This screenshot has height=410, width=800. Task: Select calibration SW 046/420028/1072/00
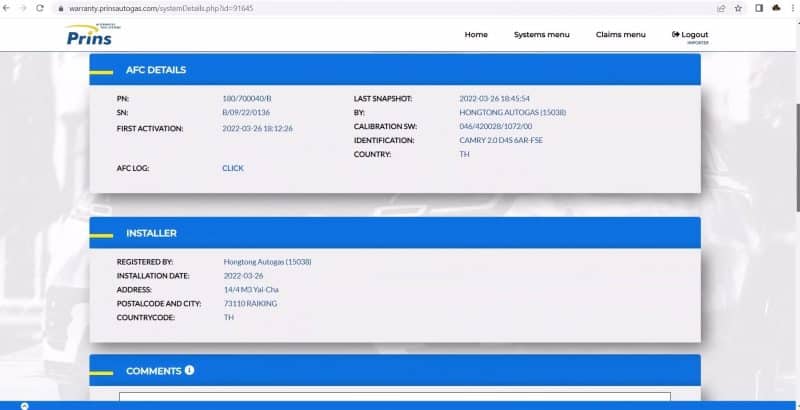(x=495, y=126)
